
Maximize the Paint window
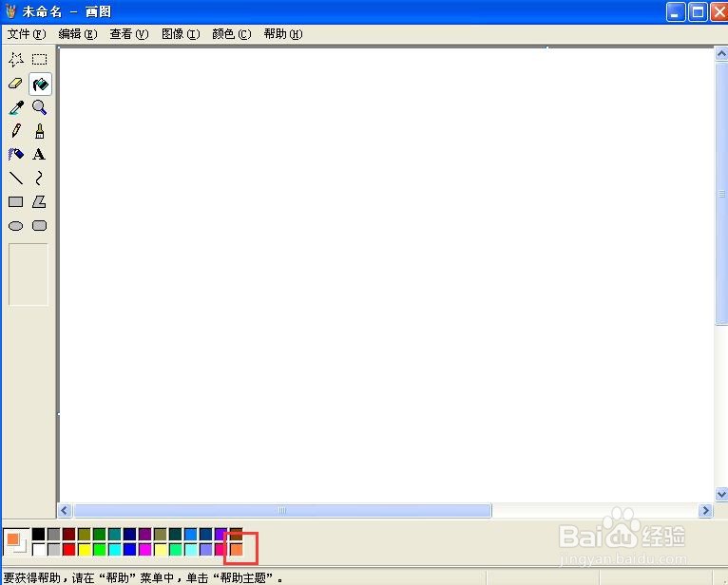pyautogui.click(x=698, y=12)
